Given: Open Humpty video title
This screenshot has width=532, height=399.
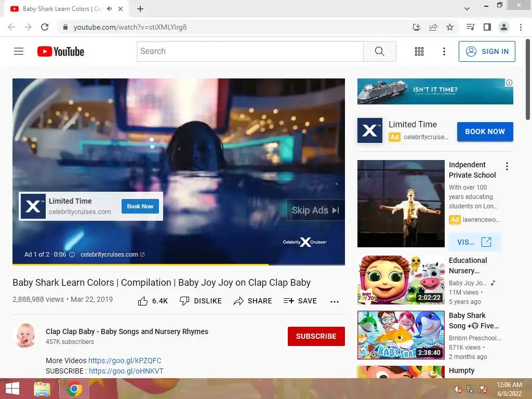Looking at the screenshot, I should (x=461, y=370).
